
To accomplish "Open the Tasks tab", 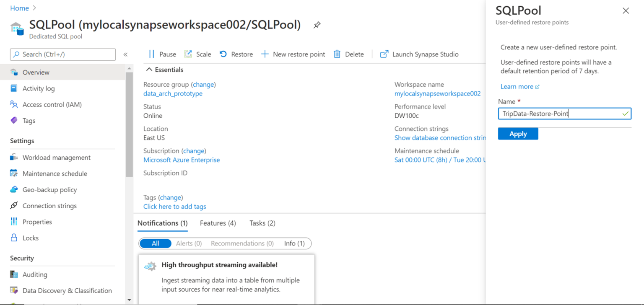I will (262, 223).
